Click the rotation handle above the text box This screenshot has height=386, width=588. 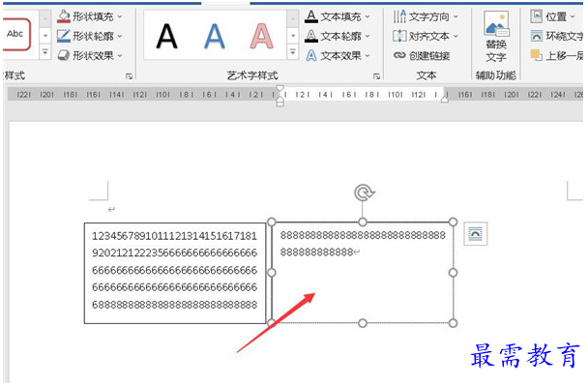pyautogui.click(x=365, y=193)
